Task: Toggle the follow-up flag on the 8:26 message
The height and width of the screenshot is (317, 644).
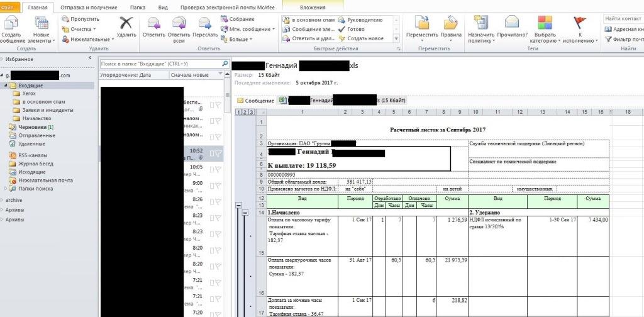Action: pyautogui.click(x=218, y=202)
